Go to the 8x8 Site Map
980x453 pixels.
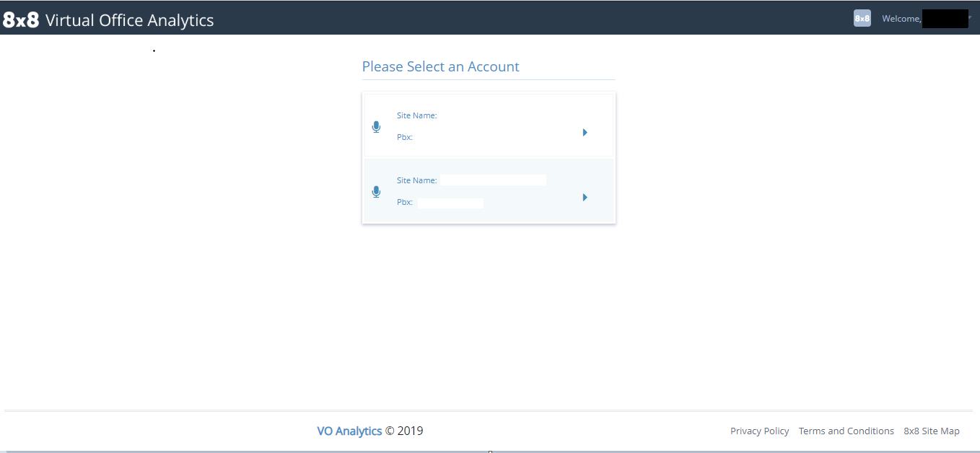point(931,431)
